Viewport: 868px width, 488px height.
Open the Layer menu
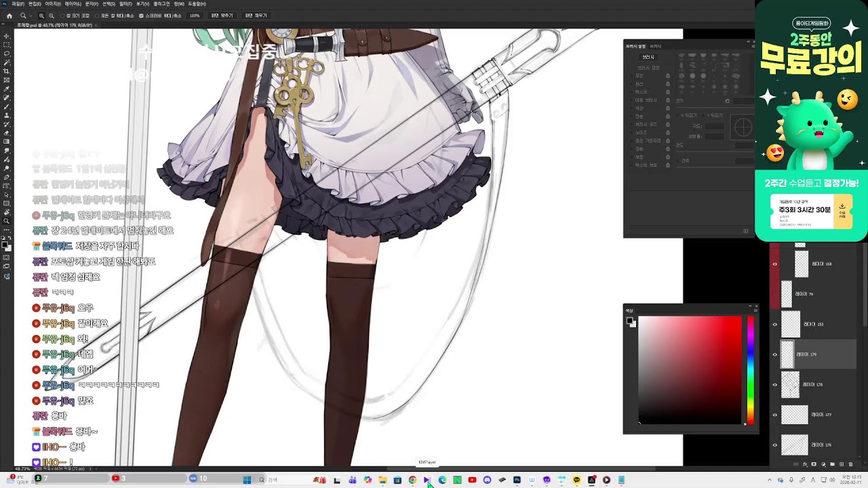tap(73, 4)
